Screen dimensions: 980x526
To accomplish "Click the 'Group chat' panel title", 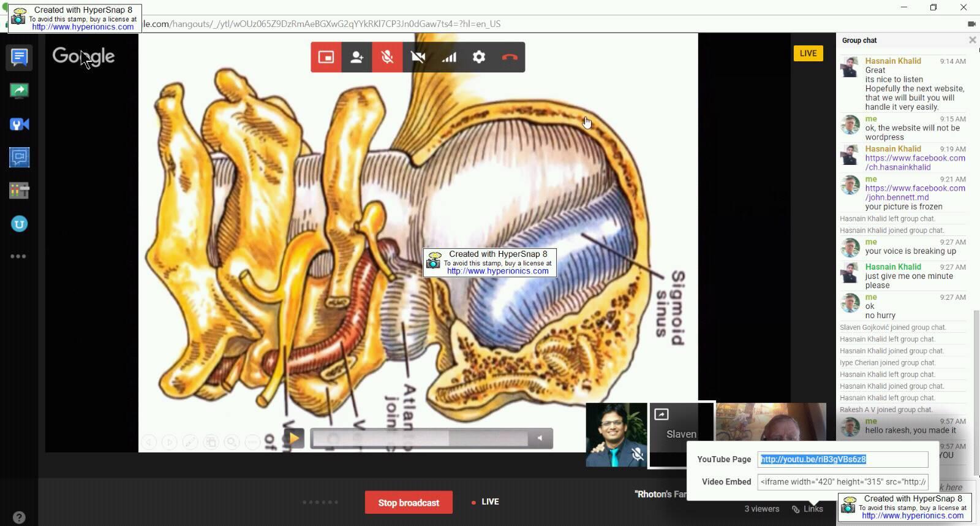I will tap(859, 40).
